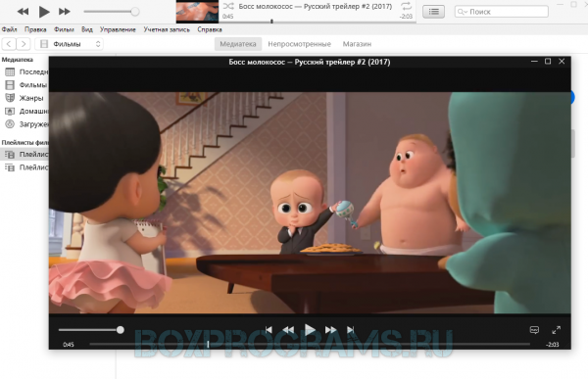Adjust the iTunes top bar volume slider
This screenshot has width=588, height=379.
pos(112,12)
